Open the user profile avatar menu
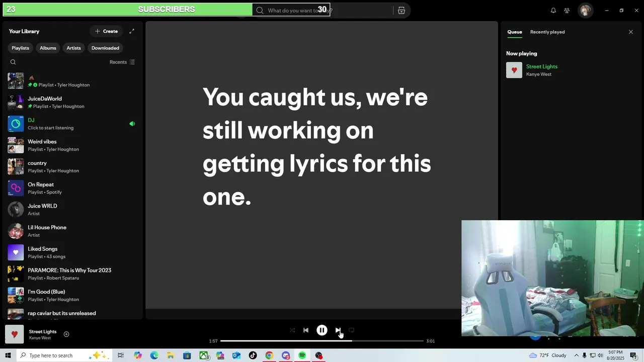644x362 pixels. 585,10
